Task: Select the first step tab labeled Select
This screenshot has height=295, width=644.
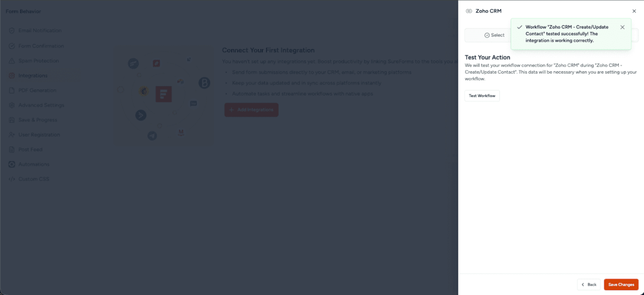Action: [x=494, y=35]
